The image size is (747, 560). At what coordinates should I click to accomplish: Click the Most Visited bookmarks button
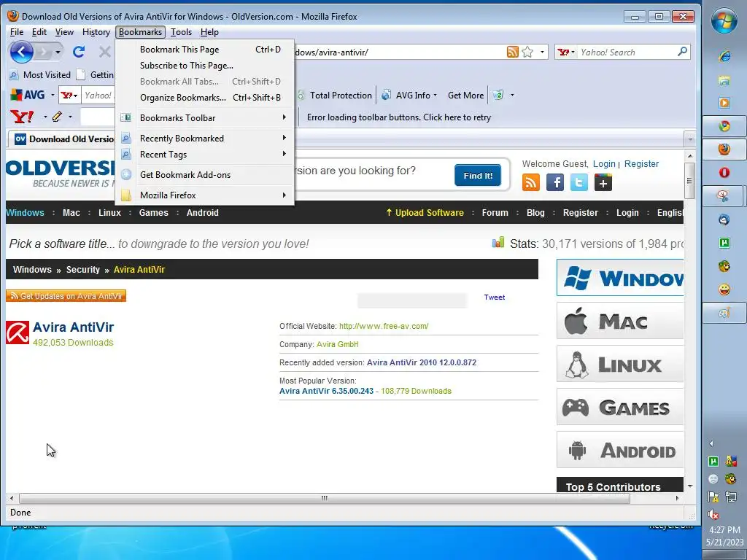pos(40,75)
